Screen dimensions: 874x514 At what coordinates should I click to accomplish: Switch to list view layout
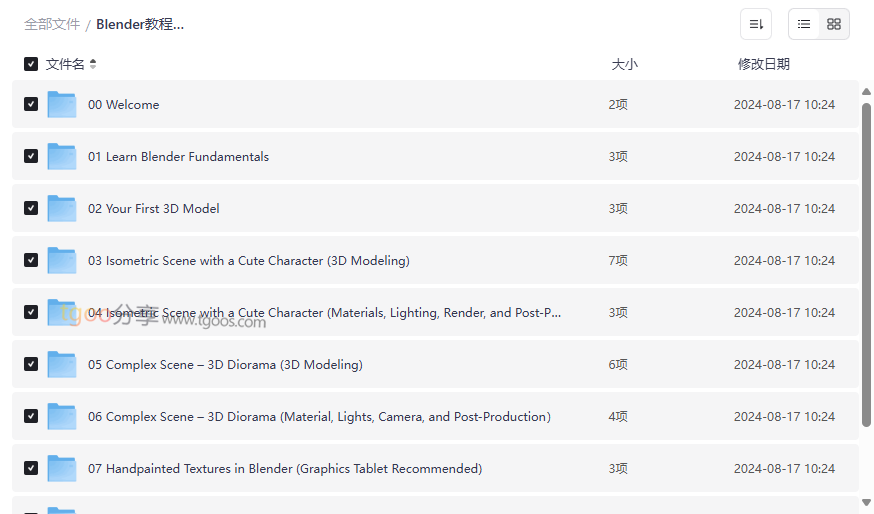tap(804, 24)
